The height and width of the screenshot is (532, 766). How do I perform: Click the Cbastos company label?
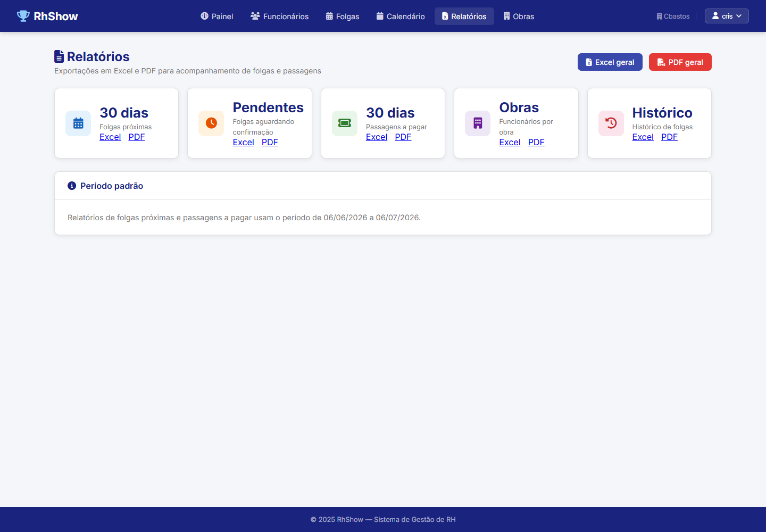(673, 16)
